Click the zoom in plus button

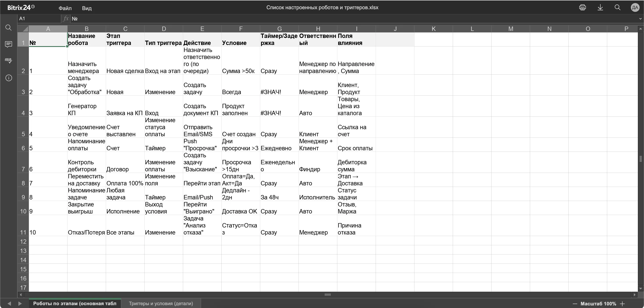[x=623, y=303]
